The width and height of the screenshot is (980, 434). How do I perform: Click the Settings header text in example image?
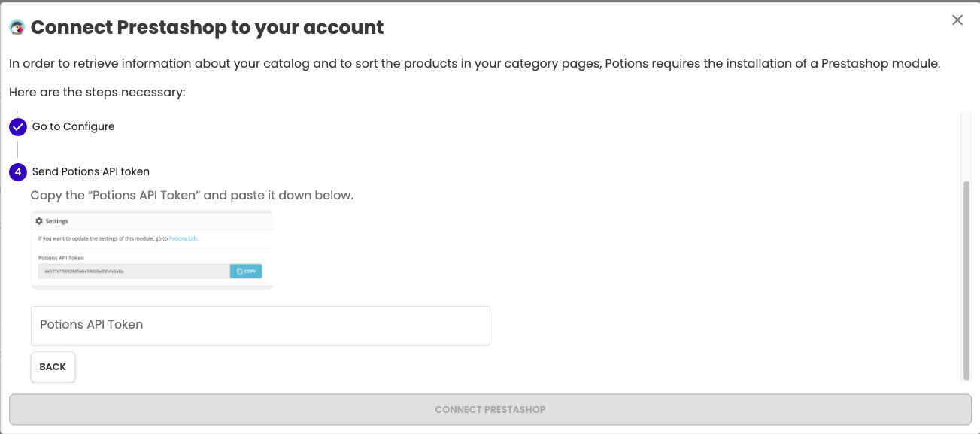point(57,221)
